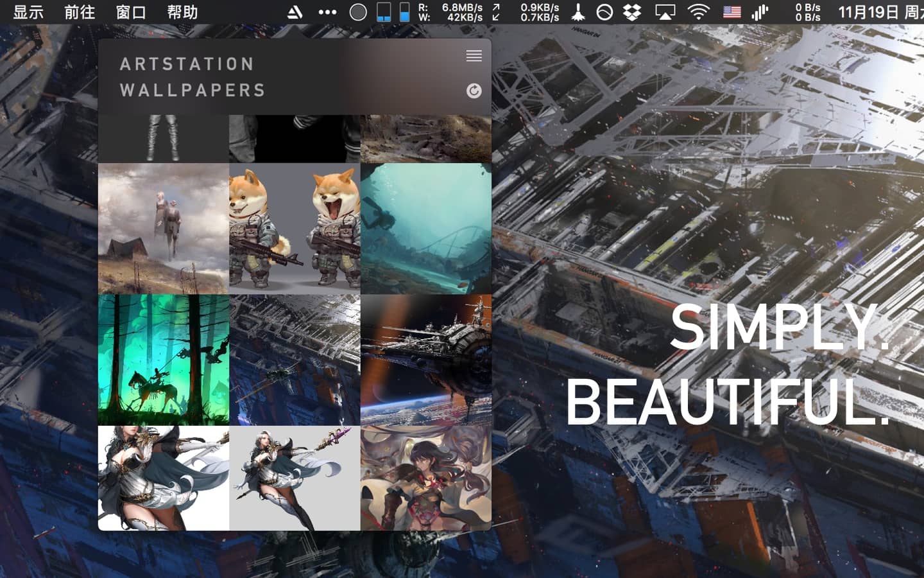Open the Dropbox menu bar icon
Screen dimensions: 924x578
coord(633,12)
